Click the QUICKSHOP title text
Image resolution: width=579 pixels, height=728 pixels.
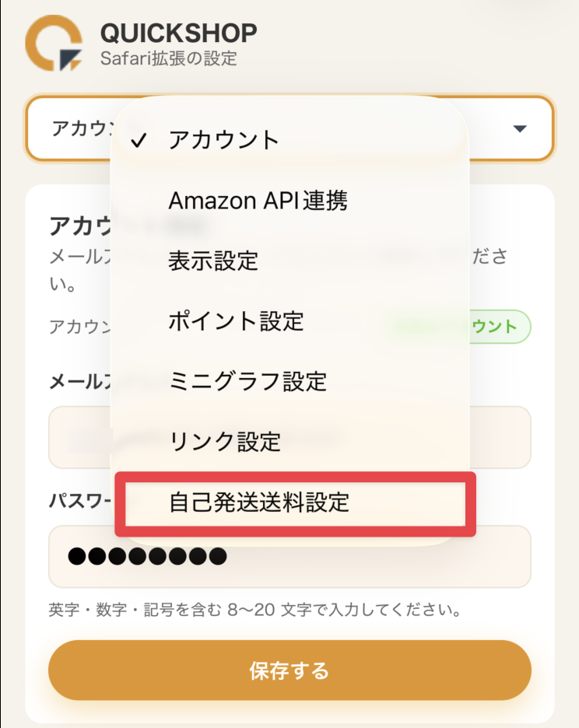tap(178, 33)
